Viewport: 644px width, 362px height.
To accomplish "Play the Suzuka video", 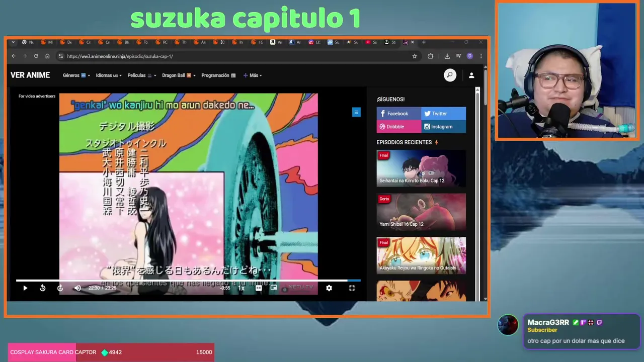I will pos(25,288).
